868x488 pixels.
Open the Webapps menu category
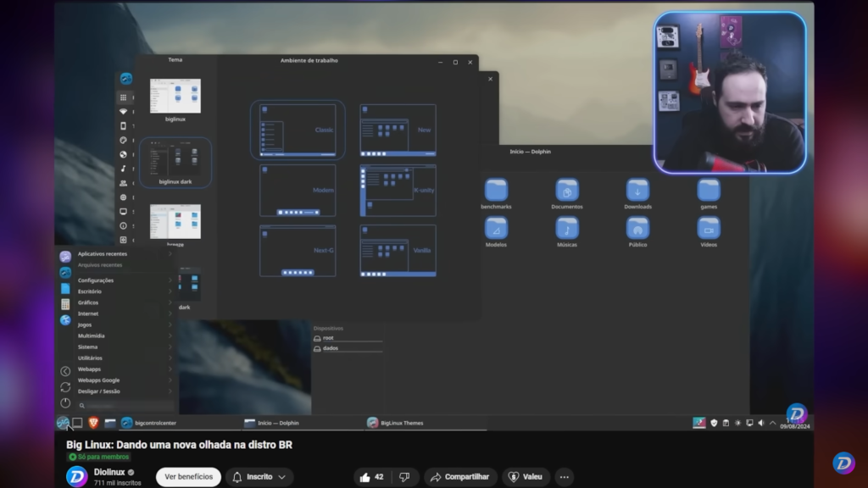click(x=125, y=369)
